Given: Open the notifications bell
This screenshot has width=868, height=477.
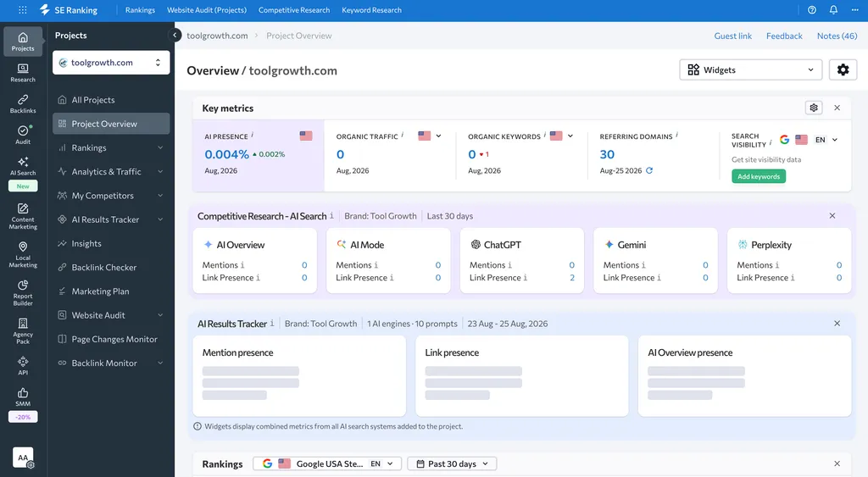Looking at the screenshot, I should coord(833,10).
